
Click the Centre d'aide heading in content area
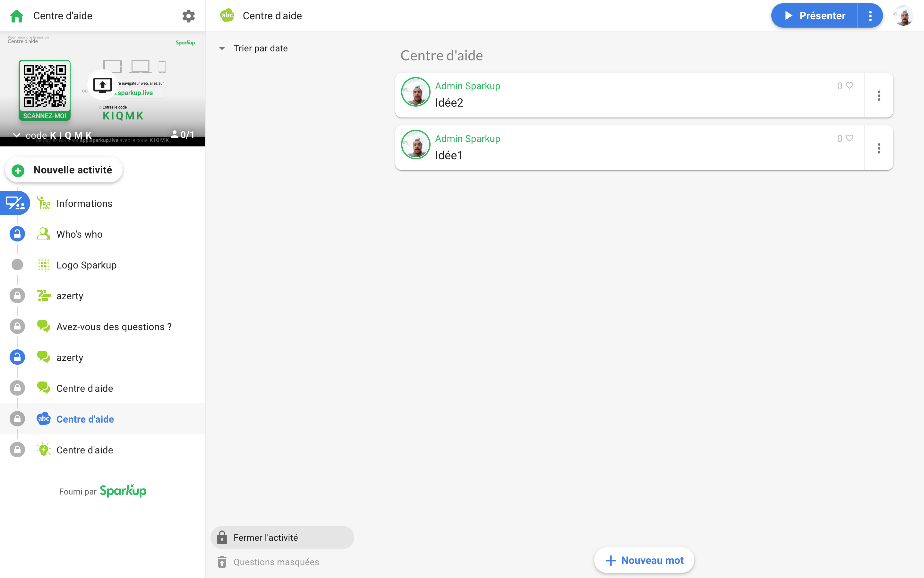441,56
